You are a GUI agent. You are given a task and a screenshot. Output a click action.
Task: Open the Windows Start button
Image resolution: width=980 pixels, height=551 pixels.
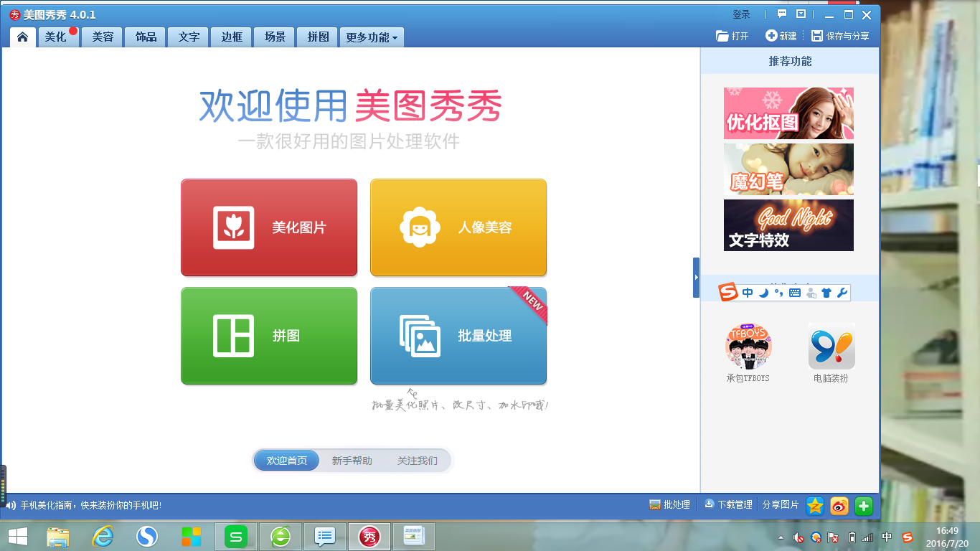pyautogui.click(x=18, y=537)
